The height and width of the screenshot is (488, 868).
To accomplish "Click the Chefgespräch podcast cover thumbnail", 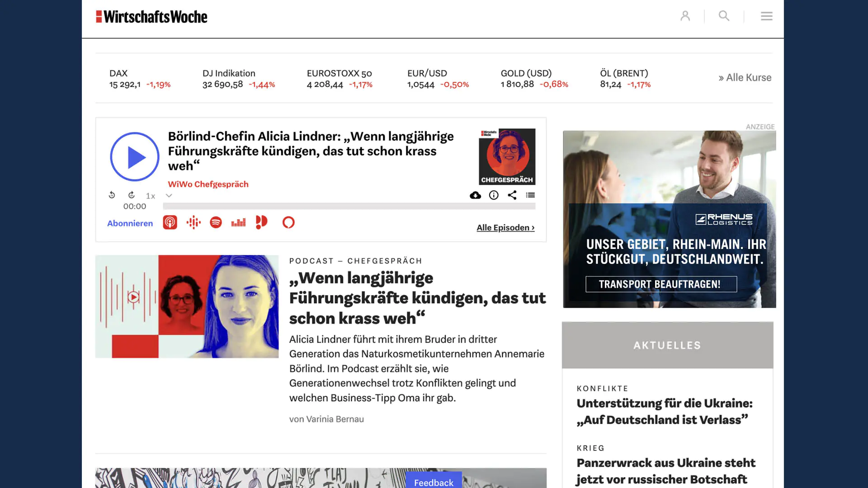I will pyautogui.click(x=507, y=157).
